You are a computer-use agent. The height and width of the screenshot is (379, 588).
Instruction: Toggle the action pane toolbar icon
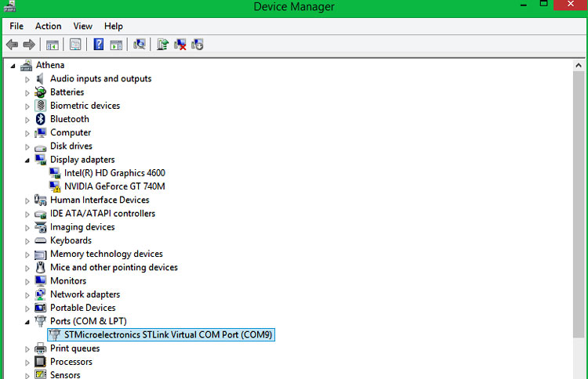[x=116, y=45]
